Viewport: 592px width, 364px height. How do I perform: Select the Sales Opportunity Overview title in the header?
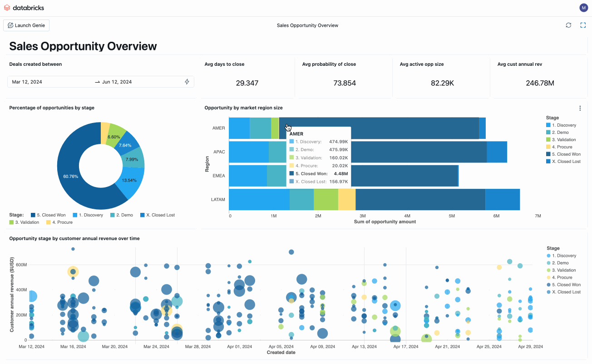pos(307,25)
